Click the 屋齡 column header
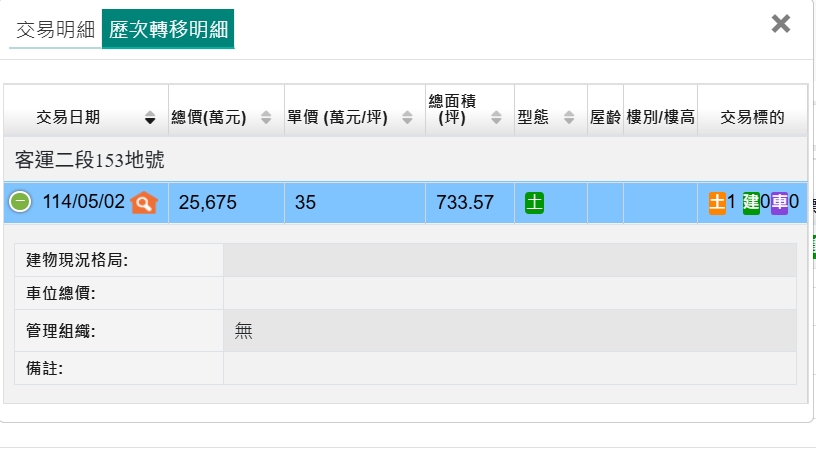The width and height of the screenshot is (816, 458). (x=605, y=117)
